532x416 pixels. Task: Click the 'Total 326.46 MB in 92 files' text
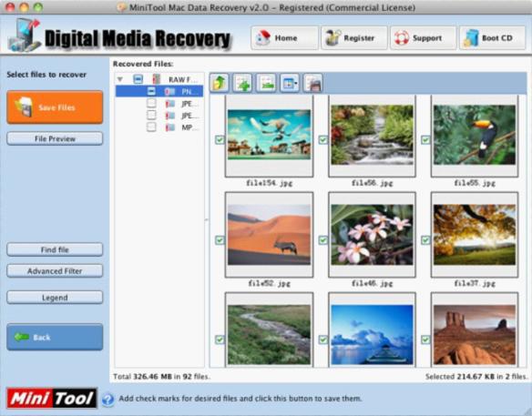click(161, 377)
